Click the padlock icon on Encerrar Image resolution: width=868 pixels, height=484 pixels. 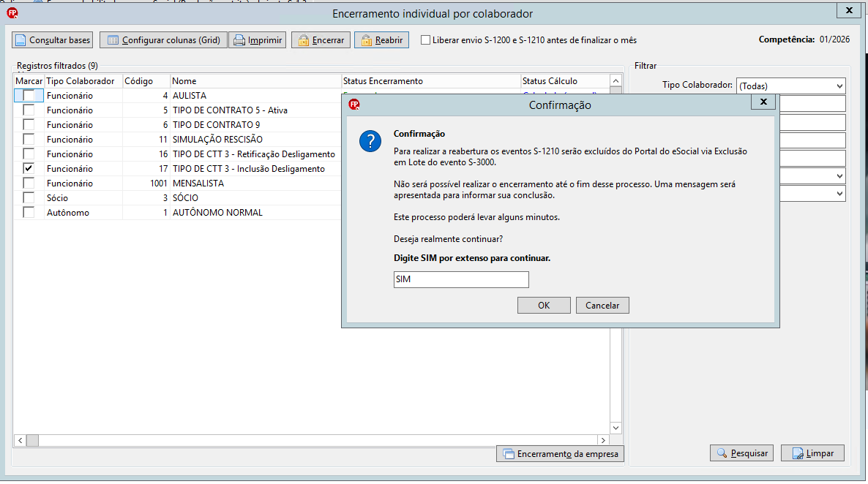tap(303, 40)
